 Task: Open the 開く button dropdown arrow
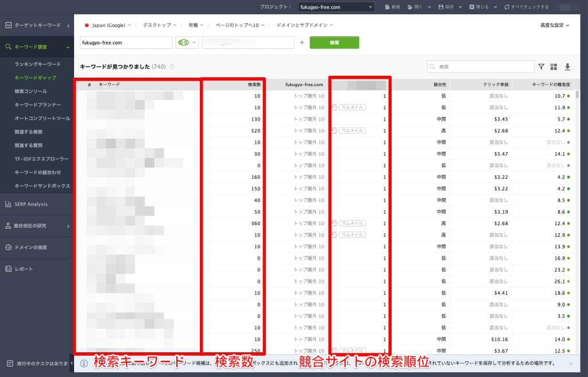(430, 7)
